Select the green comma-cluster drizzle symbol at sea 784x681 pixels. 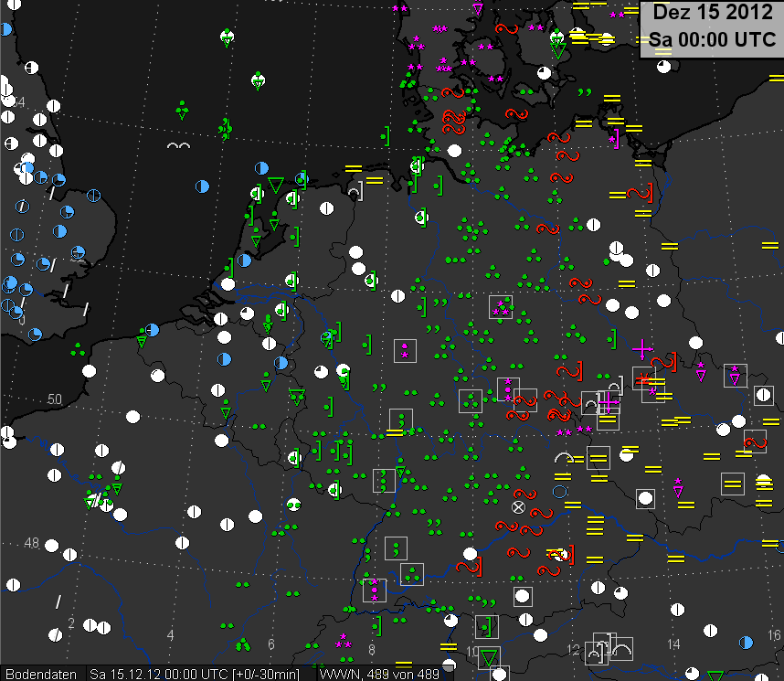224,128
